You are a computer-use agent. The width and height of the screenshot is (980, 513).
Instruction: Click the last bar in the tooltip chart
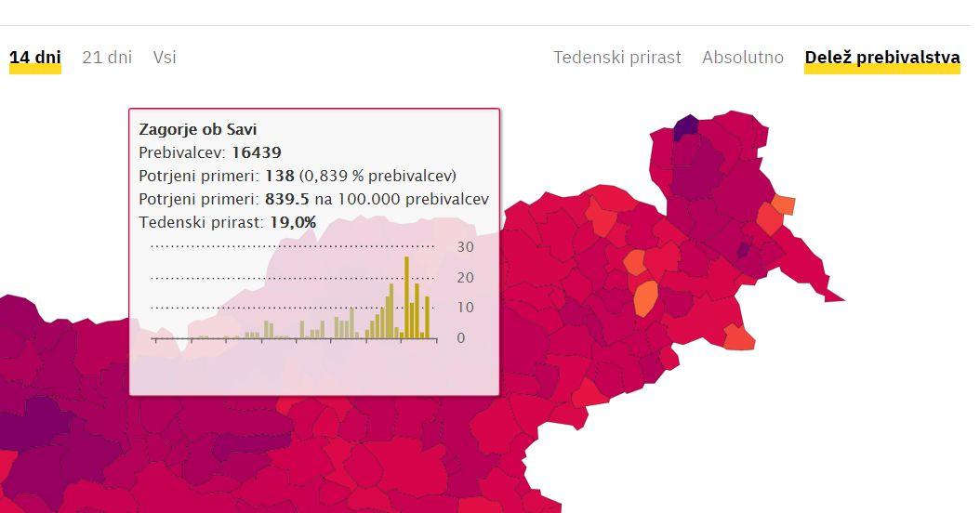[x=428, y=317]
